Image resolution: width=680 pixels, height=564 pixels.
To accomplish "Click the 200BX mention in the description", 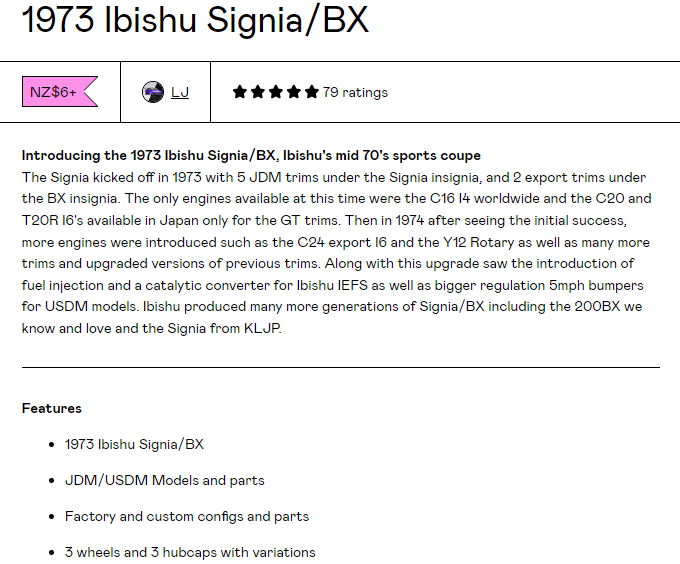I will (597, 306).
